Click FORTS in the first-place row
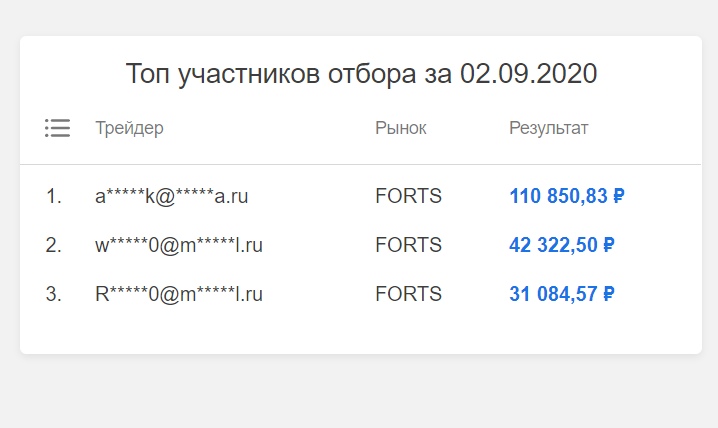 [x=408, y=196]
